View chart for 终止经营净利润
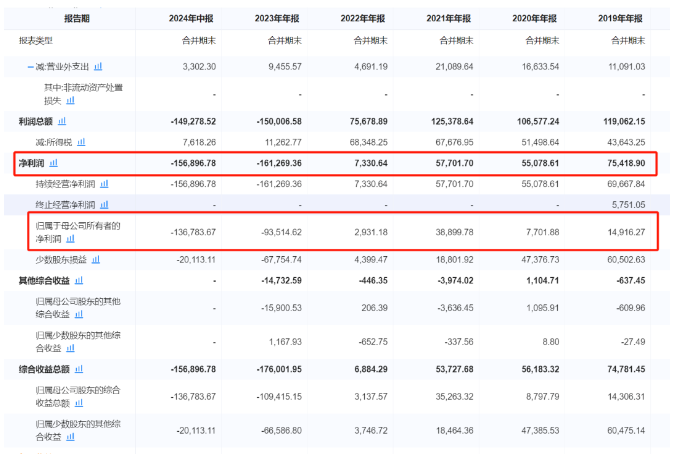 pyautogui.click(x=104, y=205)
